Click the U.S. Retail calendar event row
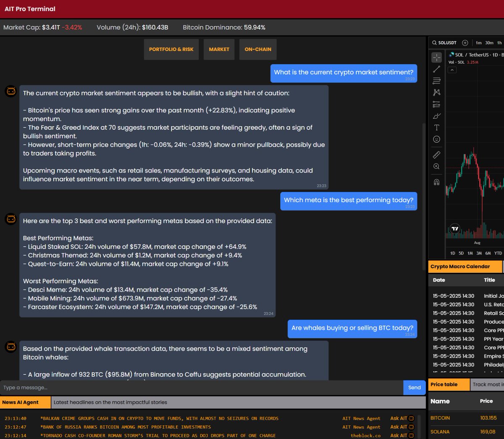The height and width of the screenshot is (439, 504). point(467,305)
